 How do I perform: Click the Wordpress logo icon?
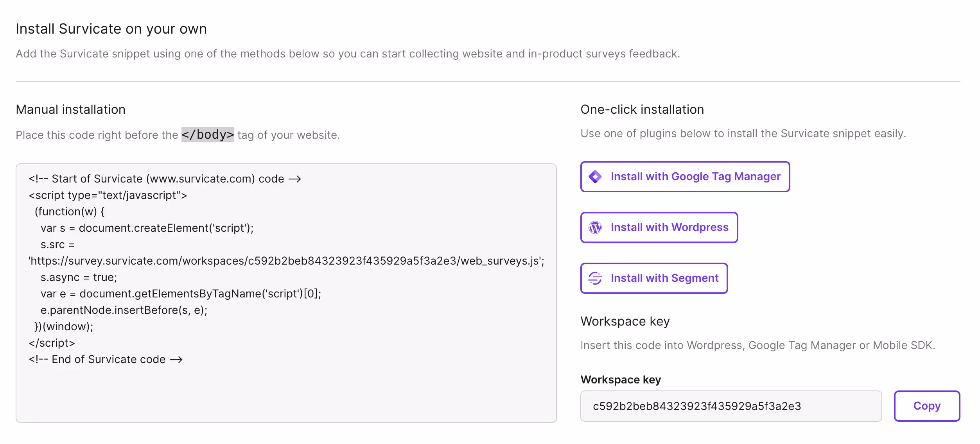click(x=595, y=227)
